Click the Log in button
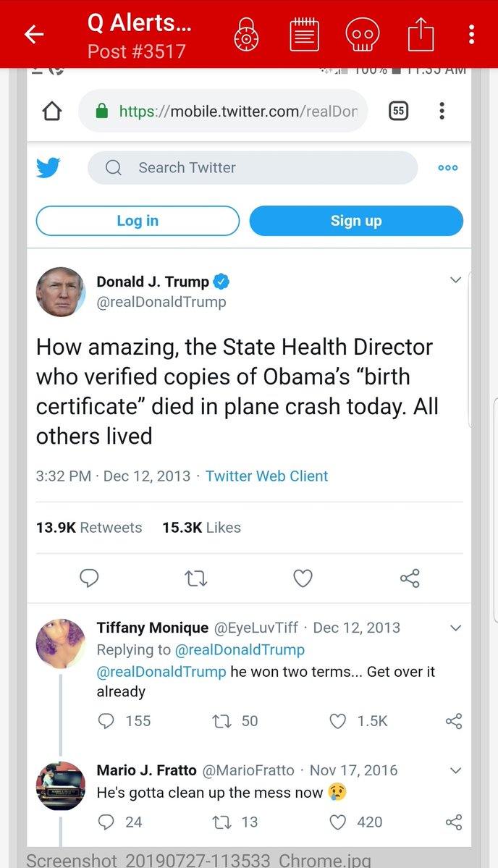This screenshot has width=498, height=868. coord(138,221)
